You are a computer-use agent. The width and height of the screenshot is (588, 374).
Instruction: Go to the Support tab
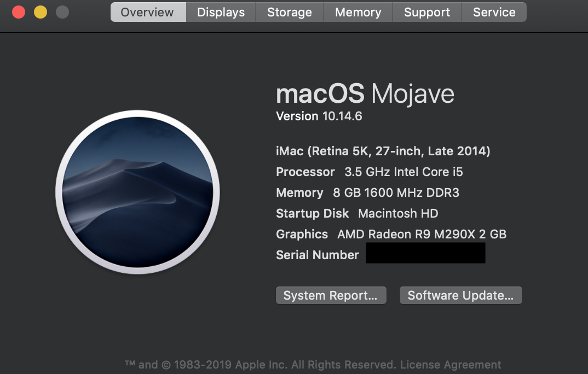[427, 12]
